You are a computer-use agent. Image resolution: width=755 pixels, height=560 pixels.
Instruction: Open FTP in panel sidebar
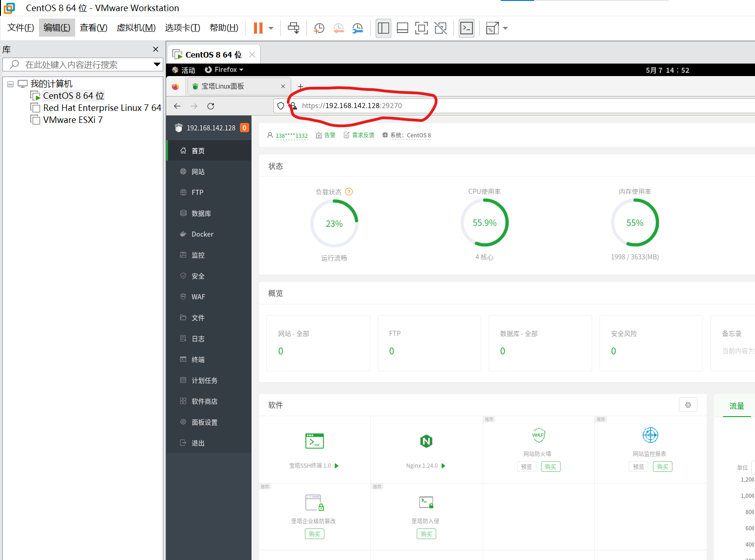point(209,192)
